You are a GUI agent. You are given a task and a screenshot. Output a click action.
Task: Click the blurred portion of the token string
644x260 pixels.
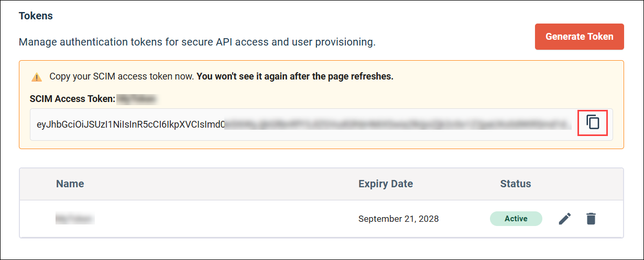point(398,125)
